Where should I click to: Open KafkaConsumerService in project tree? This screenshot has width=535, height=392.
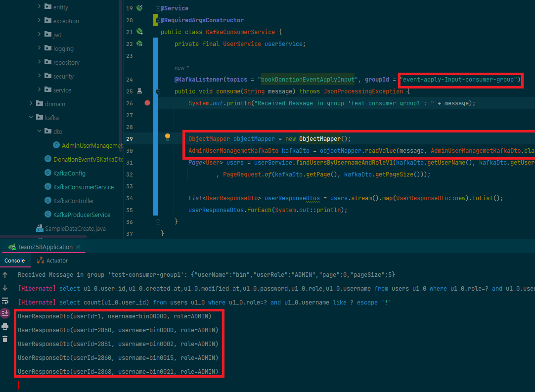83,187
